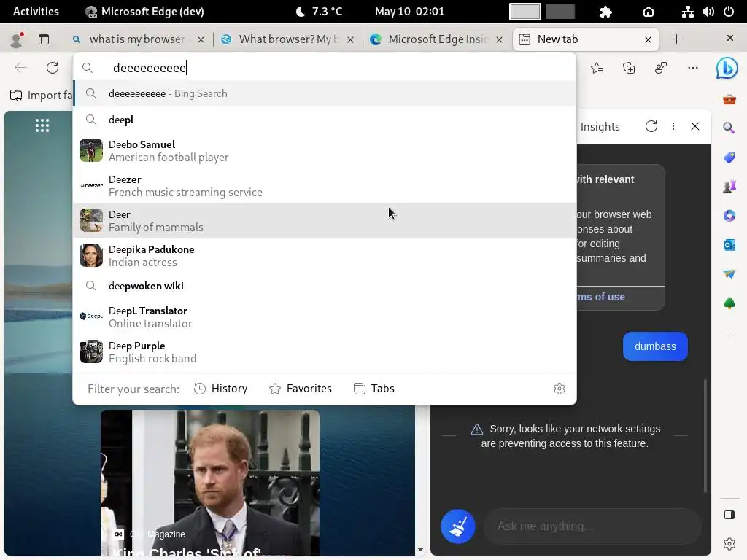Viewport: 747px width, 560px height.
Task: Open a new tab with plus button
Action: click(676, 39)
